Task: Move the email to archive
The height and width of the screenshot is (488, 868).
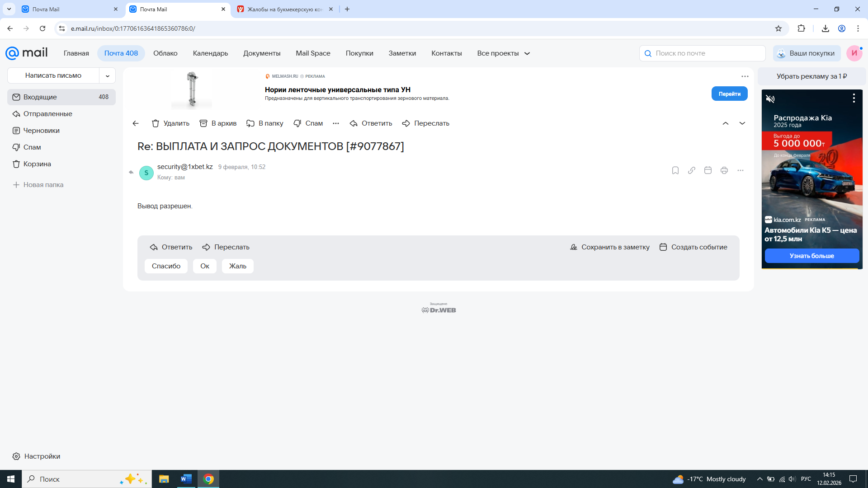Action: point(218,123)
